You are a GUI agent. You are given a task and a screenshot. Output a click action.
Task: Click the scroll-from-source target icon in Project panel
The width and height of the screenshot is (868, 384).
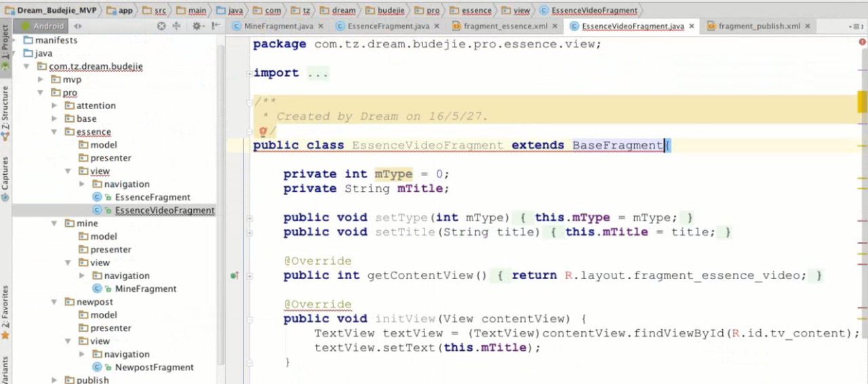pos(161,26)
